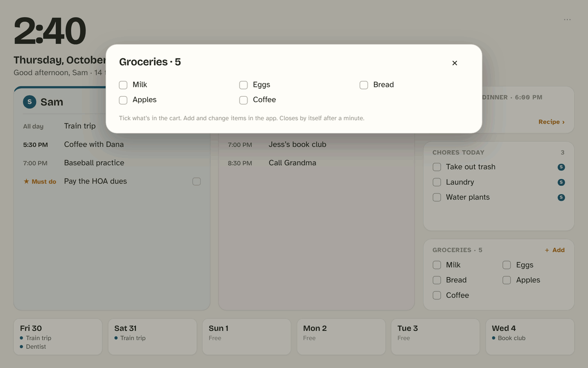The height and width of the screenshot is (368, 588).
Task: Select the Mon 2 day card
Action: 341,337
